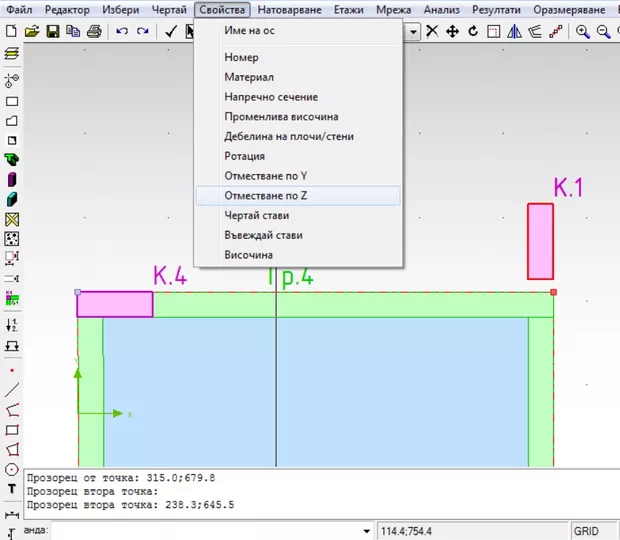Viewport: 620px width, 540px height.
Task: Select the Circle drawing tool
Action: pyautogui.click(x=12, y=469)
